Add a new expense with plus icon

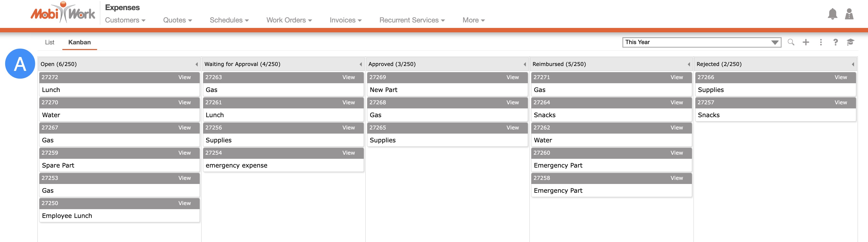pyautogui.click(x=806, y=42)
